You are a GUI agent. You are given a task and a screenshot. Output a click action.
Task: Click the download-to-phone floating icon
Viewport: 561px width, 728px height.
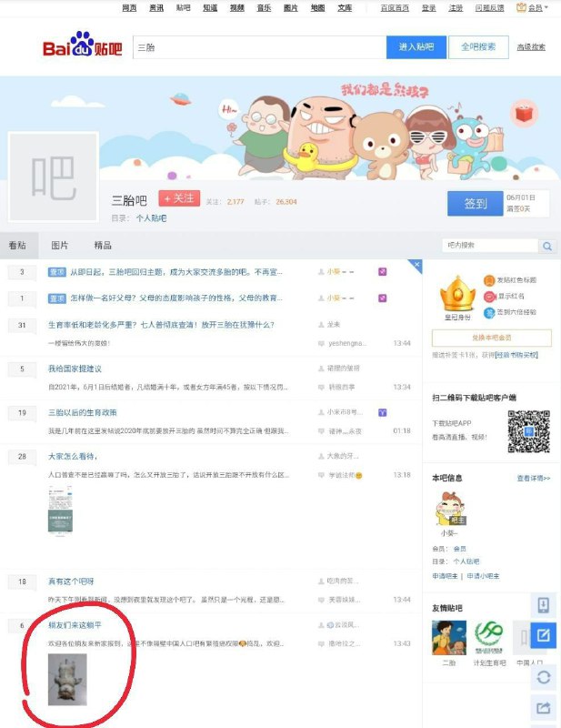[544, 605]
